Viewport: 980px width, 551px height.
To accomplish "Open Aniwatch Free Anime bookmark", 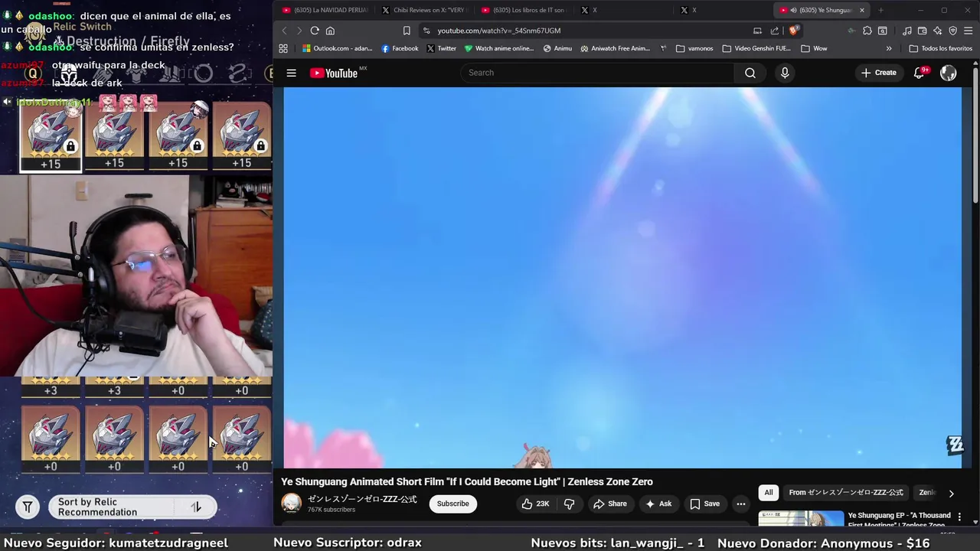I will (616, 48).
